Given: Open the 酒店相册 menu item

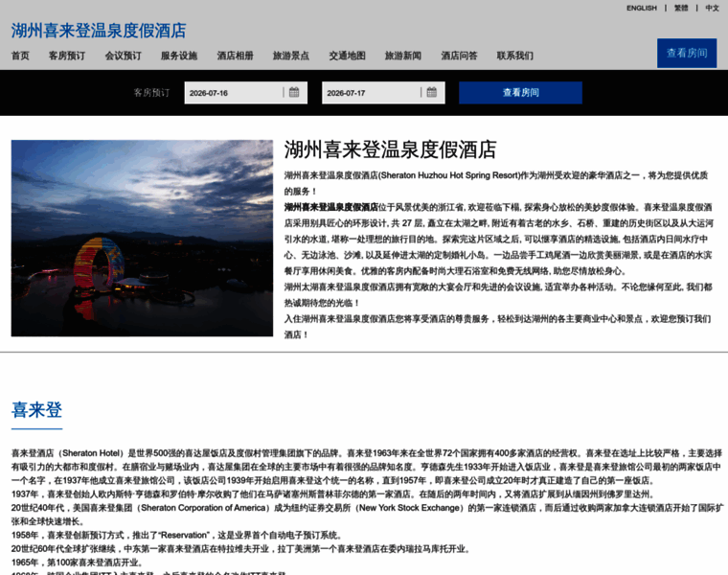Looking at the screenshot, I should (236, 56).
